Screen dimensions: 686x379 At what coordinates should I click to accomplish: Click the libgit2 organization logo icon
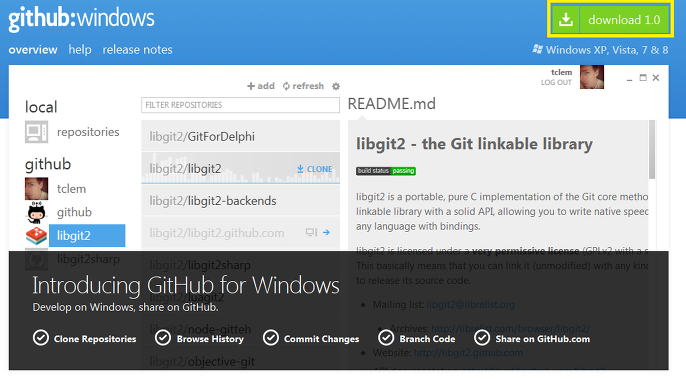36,235
